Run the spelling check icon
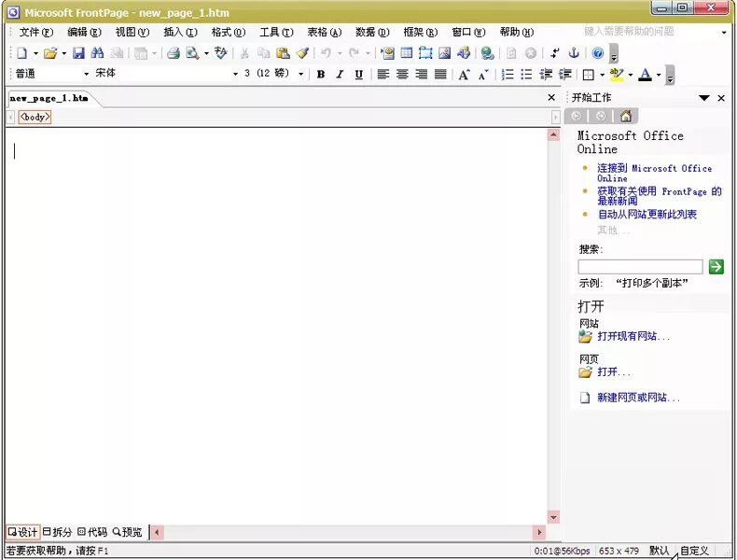The width and height of the screenshot is (737, 560). point(220,53)
